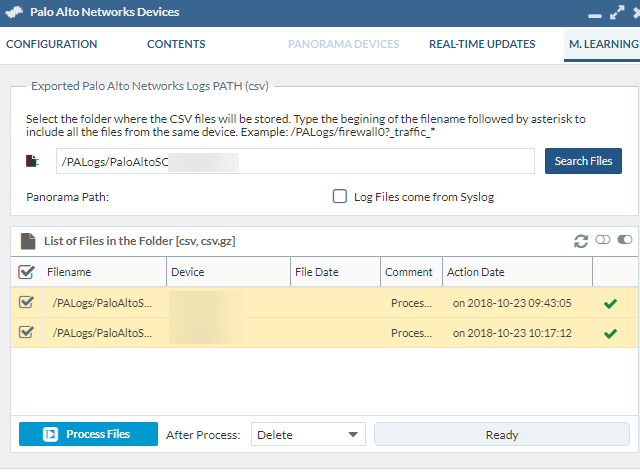Click the file list document icon
This screenshot has height=473, width=640.
coord(28,241)
